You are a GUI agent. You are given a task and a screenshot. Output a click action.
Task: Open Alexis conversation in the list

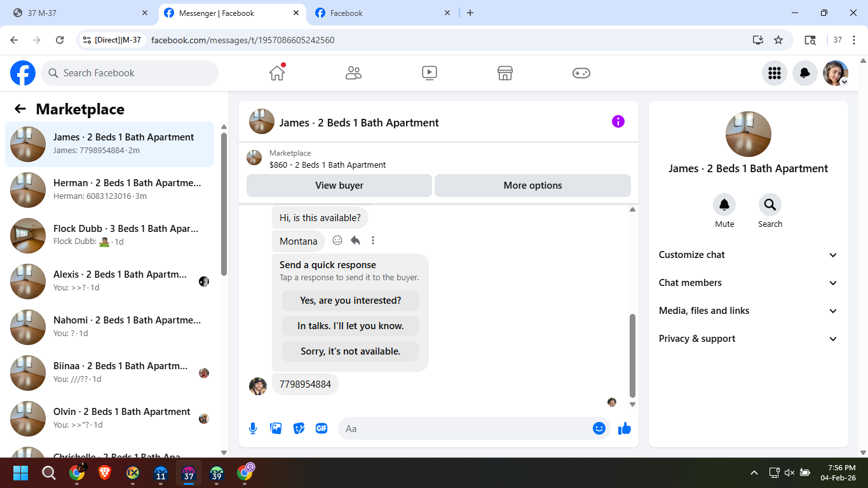[x=110, y=281]
